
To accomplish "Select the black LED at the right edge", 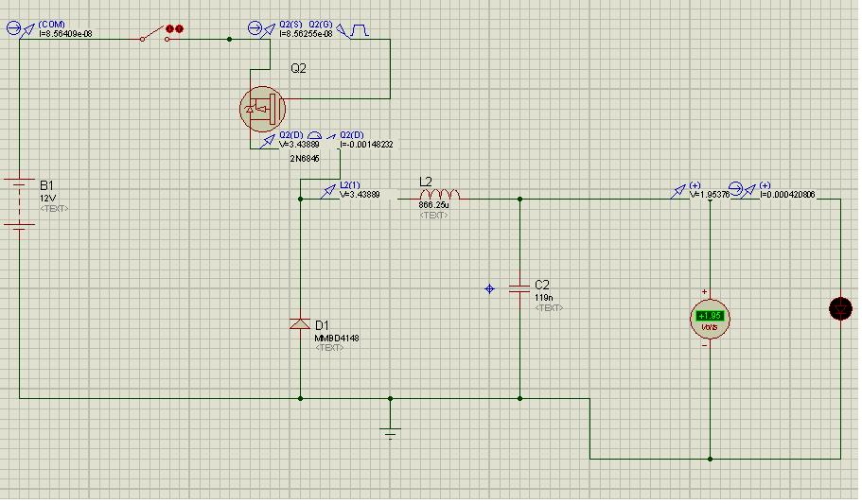I will (840, 308).
